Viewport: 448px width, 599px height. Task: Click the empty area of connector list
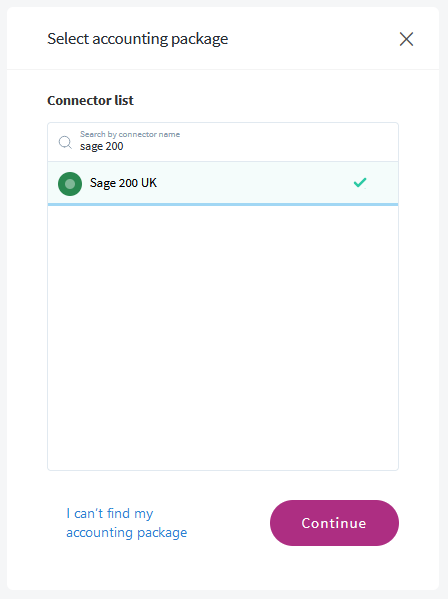click(x=223, y=338)
